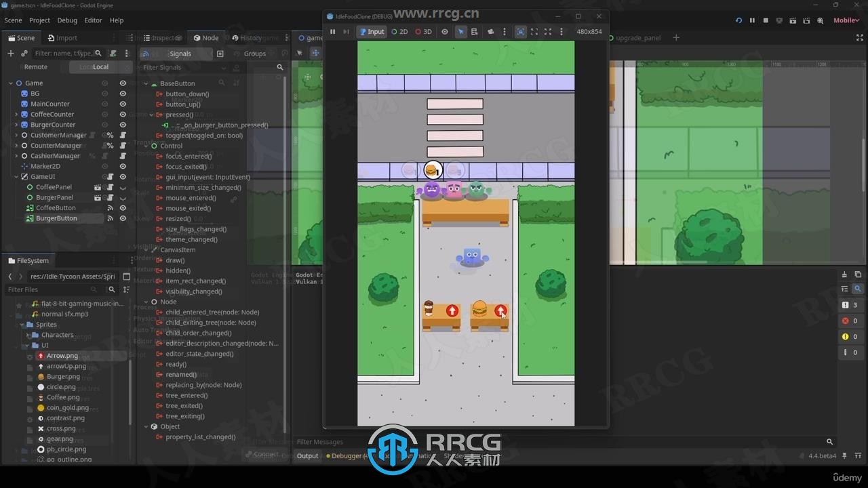
Task: Open the Project menu
Action: click(39, 20)
